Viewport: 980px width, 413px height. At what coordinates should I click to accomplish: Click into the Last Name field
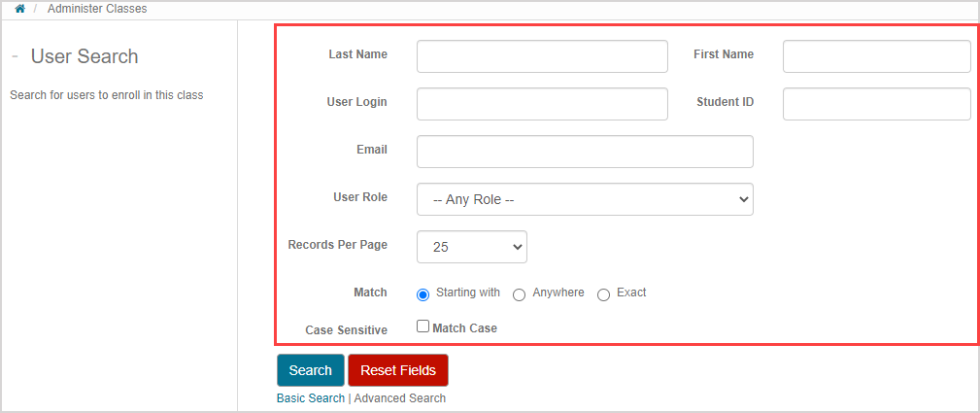click(542, 56)
